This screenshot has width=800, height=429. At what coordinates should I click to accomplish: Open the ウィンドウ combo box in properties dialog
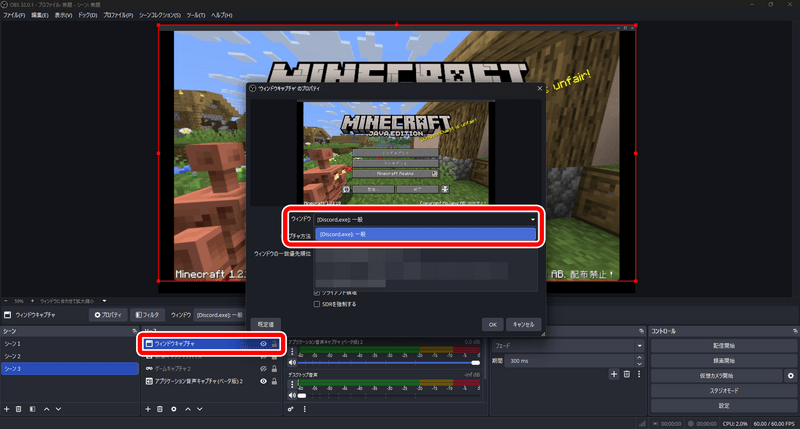coord(426,219)
